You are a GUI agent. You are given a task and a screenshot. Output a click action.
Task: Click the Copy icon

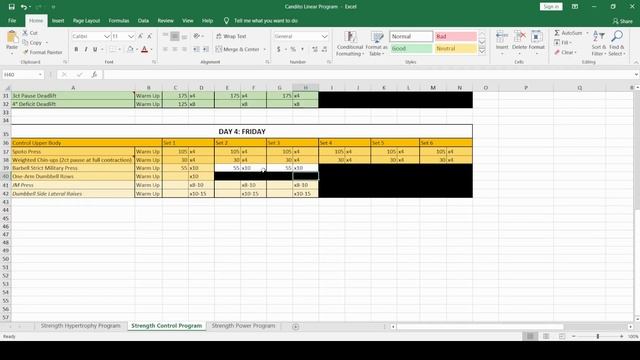pos(25,42)
